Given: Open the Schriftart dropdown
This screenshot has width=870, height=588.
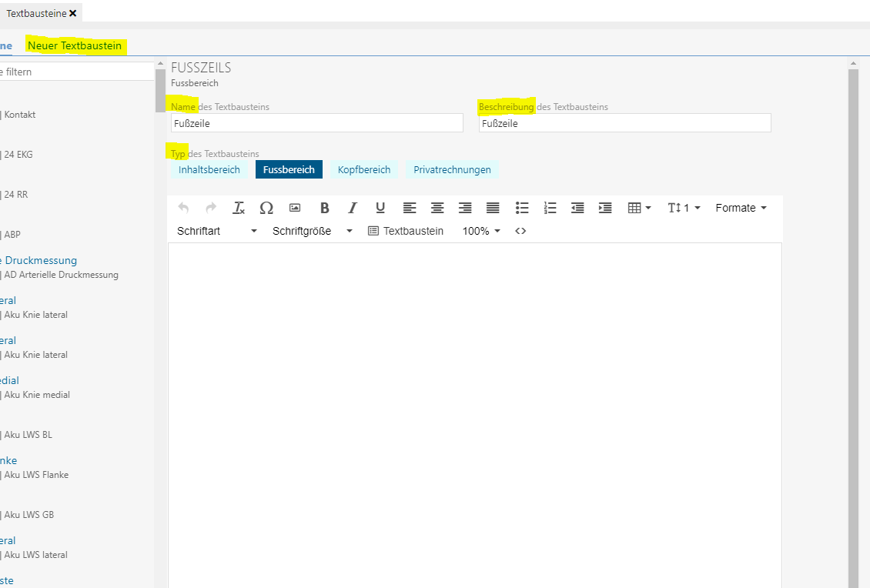Looking at the screenshot, I should [217, 231].
